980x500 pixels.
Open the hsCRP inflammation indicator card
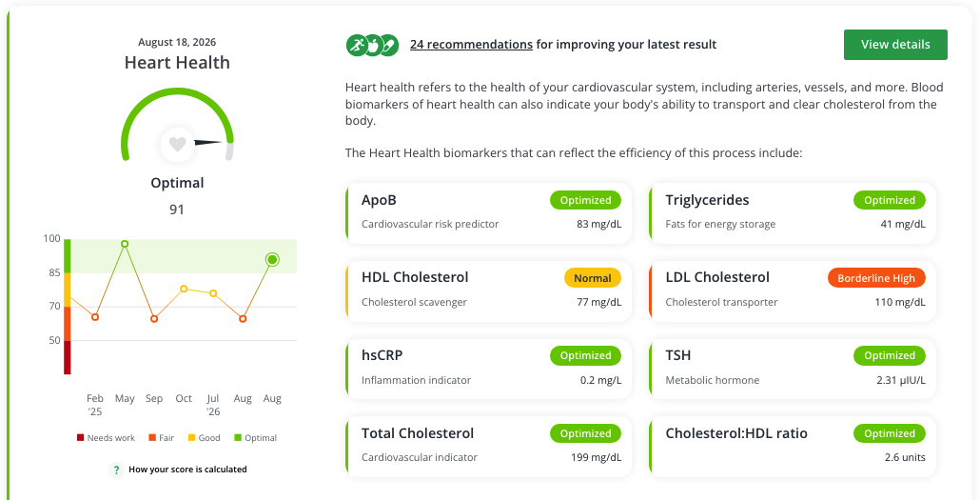point(488,368)
